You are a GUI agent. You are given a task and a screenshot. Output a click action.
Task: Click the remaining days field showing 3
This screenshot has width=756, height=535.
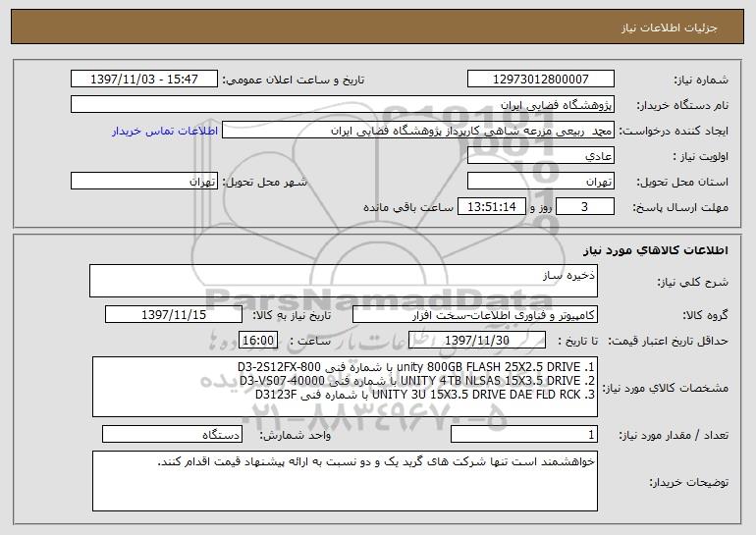point(585,207)
